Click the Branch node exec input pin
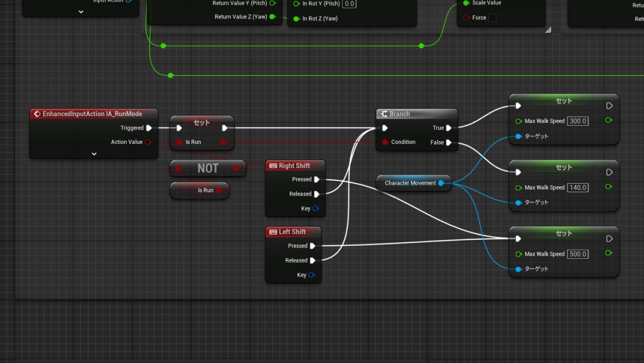The image size is (644, 363). coord(385,128)
